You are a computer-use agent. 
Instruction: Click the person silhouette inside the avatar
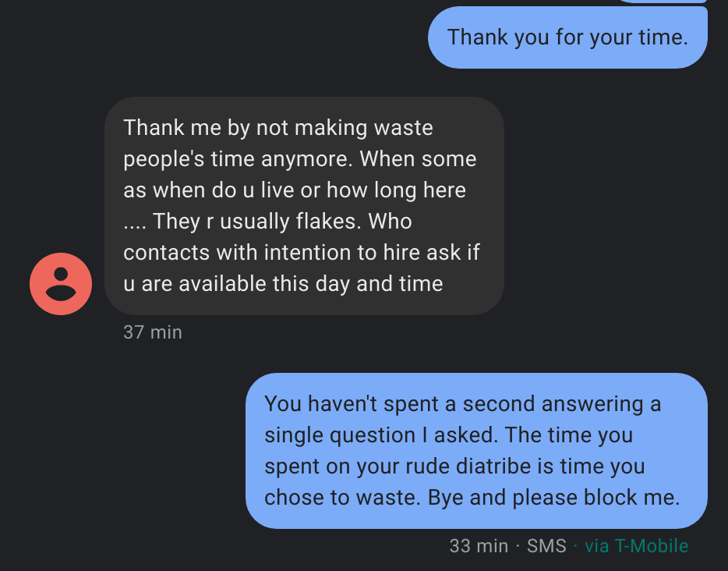[x=61, y=284]
